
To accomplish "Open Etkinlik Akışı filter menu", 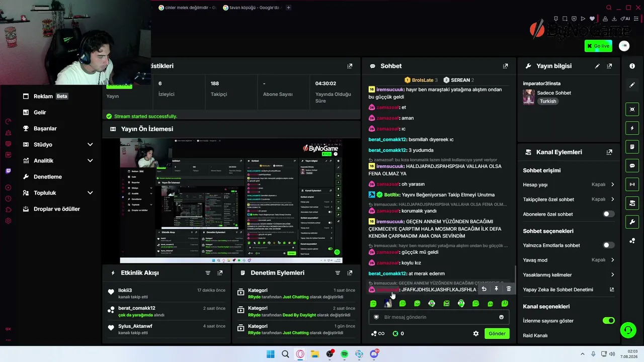I will tap(208, 273).
